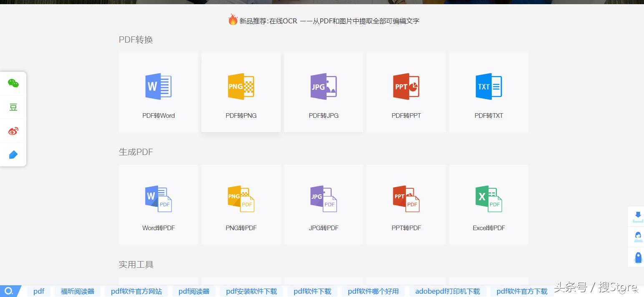Share via WeChat sidebar icon

click(x=13, y=84)
